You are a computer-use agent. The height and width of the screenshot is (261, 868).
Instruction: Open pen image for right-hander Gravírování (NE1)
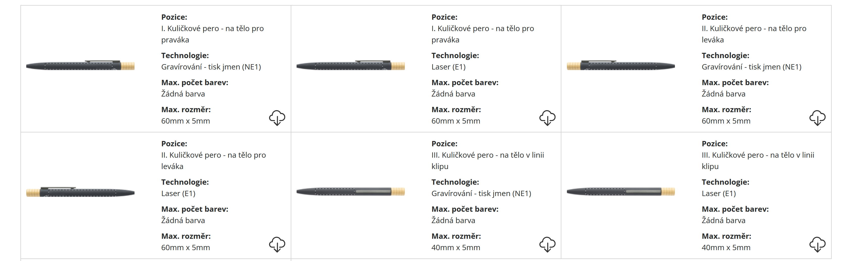pyautogui.click(x=80, y=65)
